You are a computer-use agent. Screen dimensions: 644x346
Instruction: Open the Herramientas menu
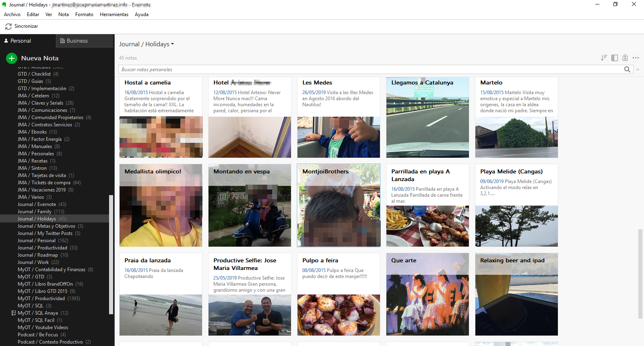point(114,14)
